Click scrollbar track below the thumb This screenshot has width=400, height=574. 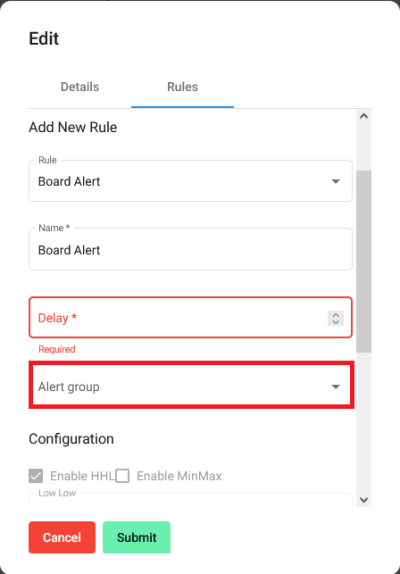pos(363,421)
